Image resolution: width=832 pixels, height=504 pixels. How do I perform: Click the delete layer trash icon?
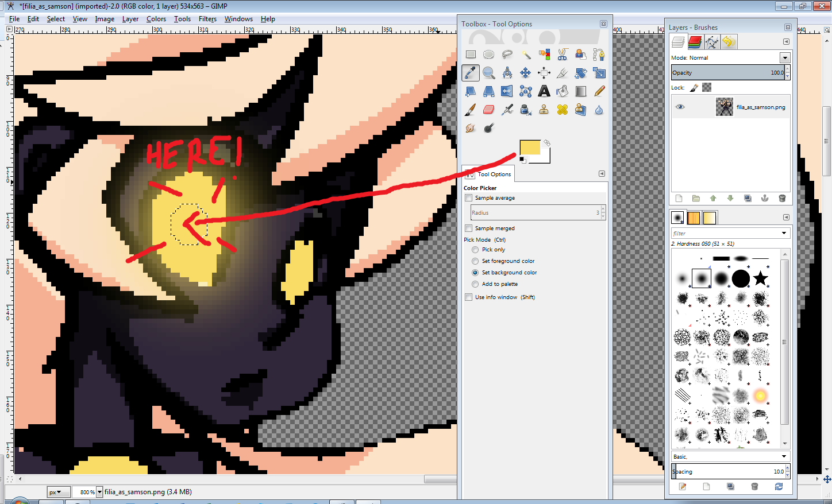point(782,199)
